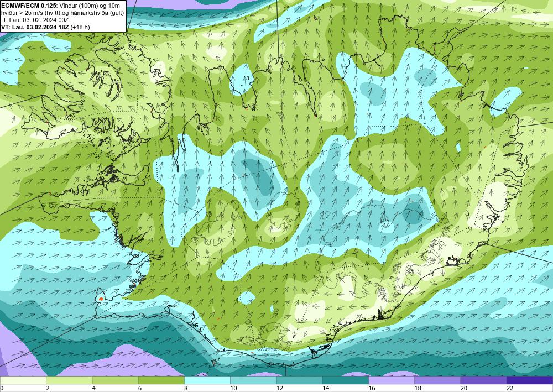Image resolution: width=553 pixels, height=392 pixels.
Task: Pick the 20–22 m/s violet legend swatch
Action: (483, 380)
